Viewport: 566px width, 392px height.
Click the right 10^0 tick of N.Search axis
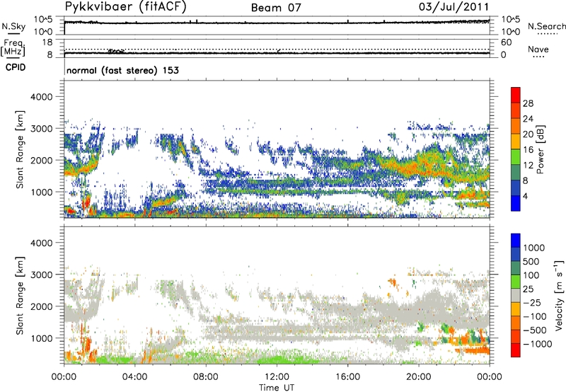[x=510, y=32]
